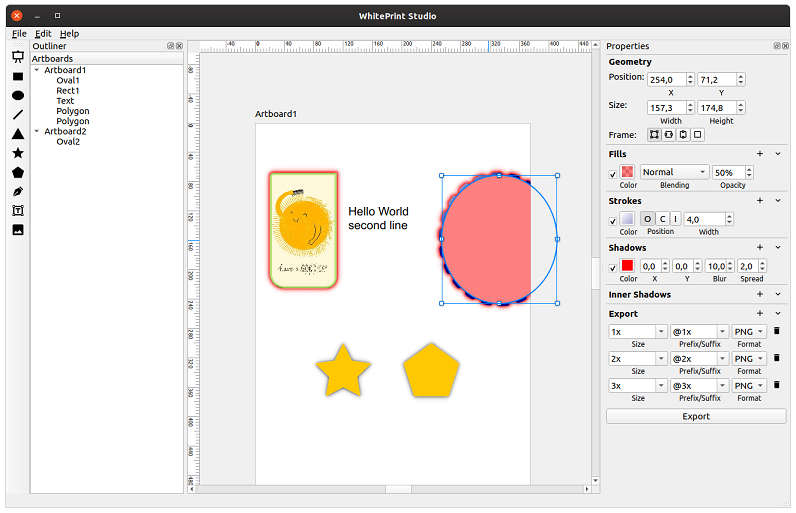Select the Pentagon polygon tool
This screenshot has width=796, height=513.
(x=18, y=173)
